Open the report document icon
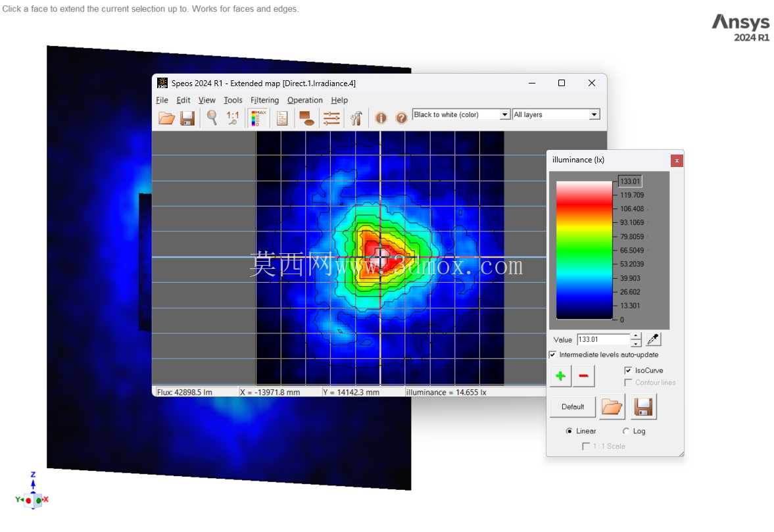Image resolution: width=774 pixels, height=532 pixels. coord(282,118)
